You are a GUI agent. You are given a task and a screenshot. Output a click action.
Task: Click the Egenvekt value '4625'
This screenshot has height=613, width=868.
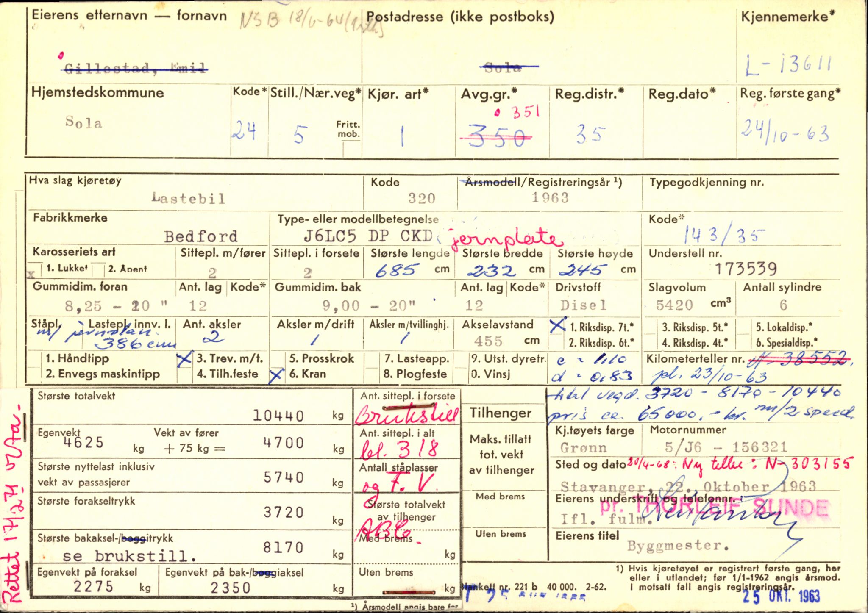pos(83,442)
